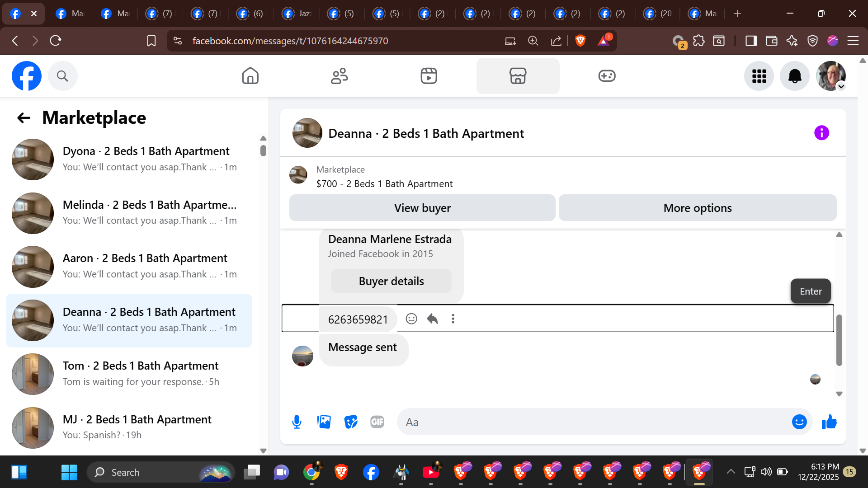Send a thumbs-up like

click(829, 422)
